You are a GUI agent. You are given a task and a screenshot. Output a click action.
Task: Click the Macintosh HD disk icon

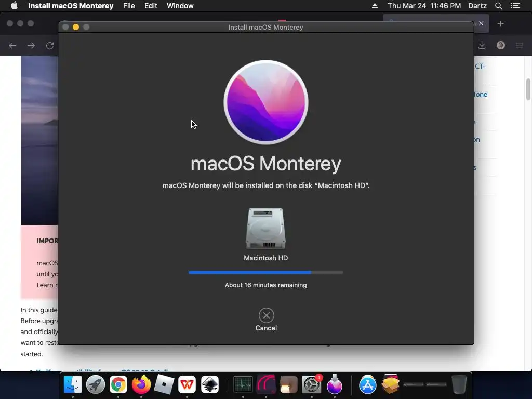[x=265, y=229]
